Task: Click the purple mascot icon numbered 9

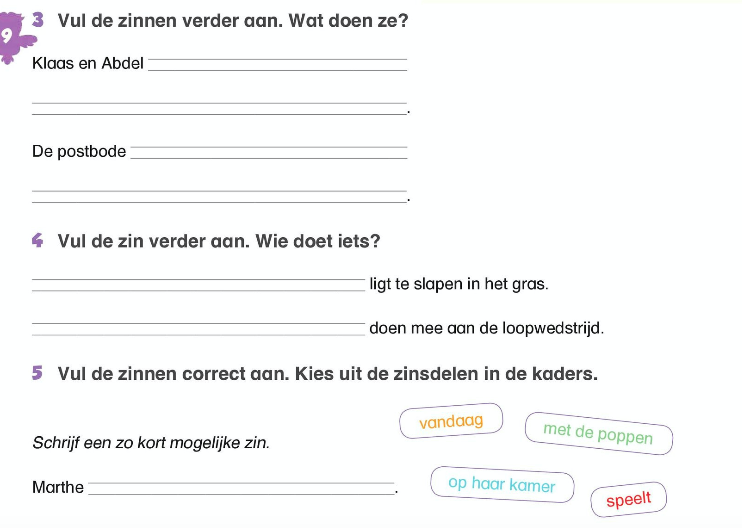Action: tap(12, 37)
